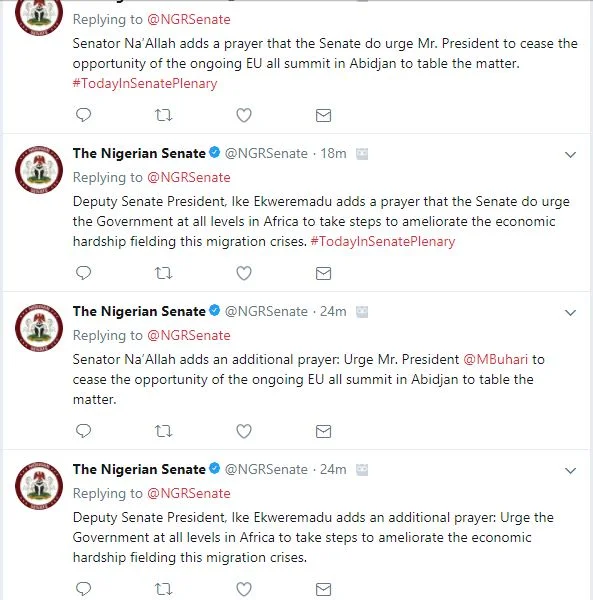Open the 18m tweet's more options chevron
Viewport: 593px width, 600px height.
[x=570, y=155]
